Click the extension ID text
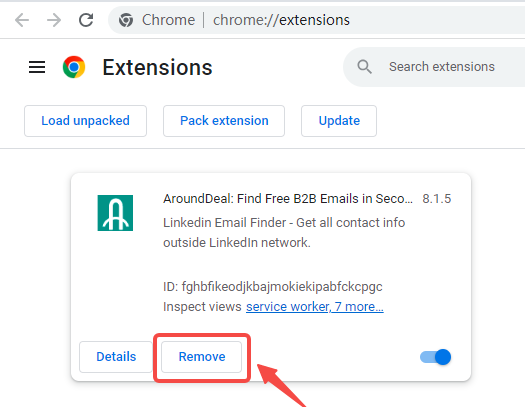This screenshot has width=525, height=407. (273, 287)
